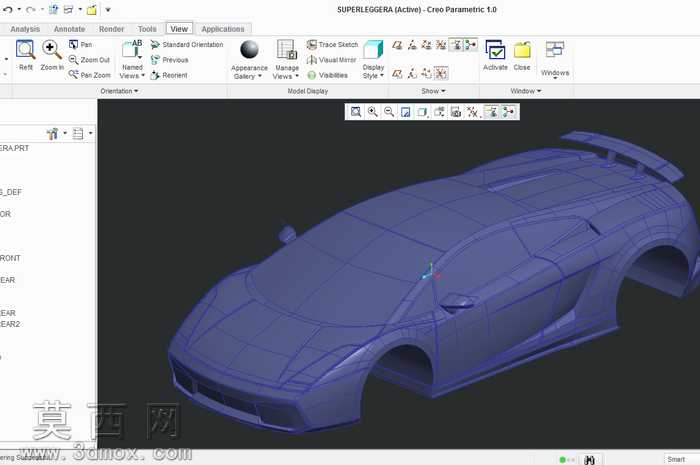This screenshot has width=700, height=465.
Task: Expand the Windows dropdown
Action: pyautogui.click(x=555, y=73)
